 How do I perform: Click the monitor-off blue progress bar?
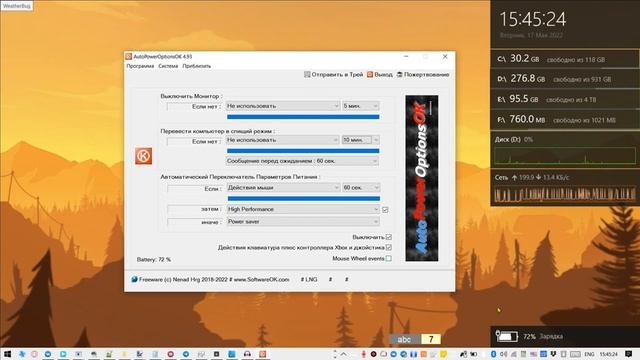[303, 117]
